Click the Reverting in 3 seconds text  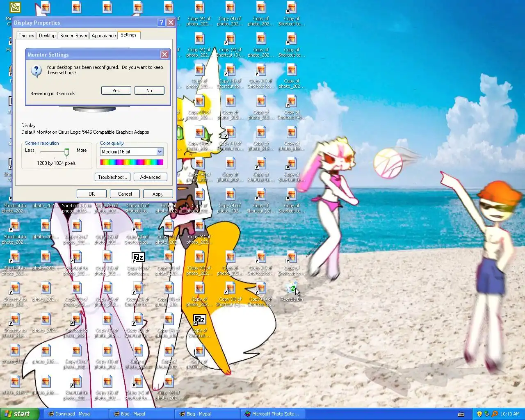point(52,94)
